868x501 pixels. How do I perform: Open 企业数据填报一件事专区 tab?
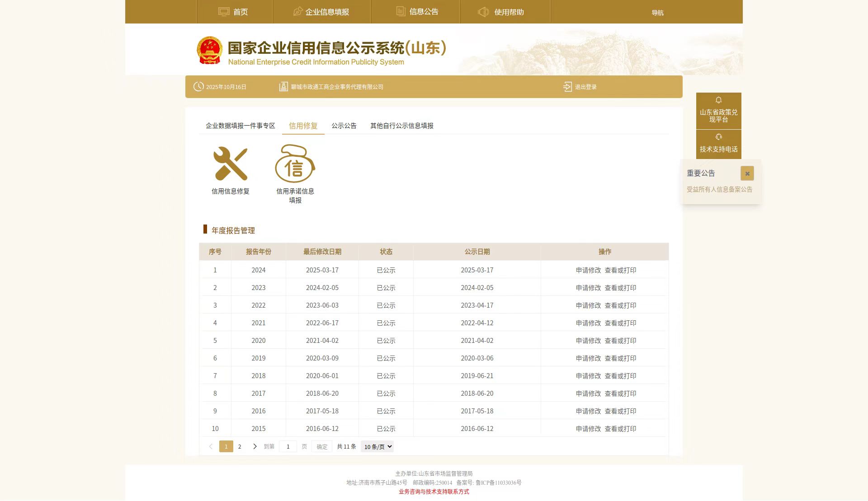[241, 126]
